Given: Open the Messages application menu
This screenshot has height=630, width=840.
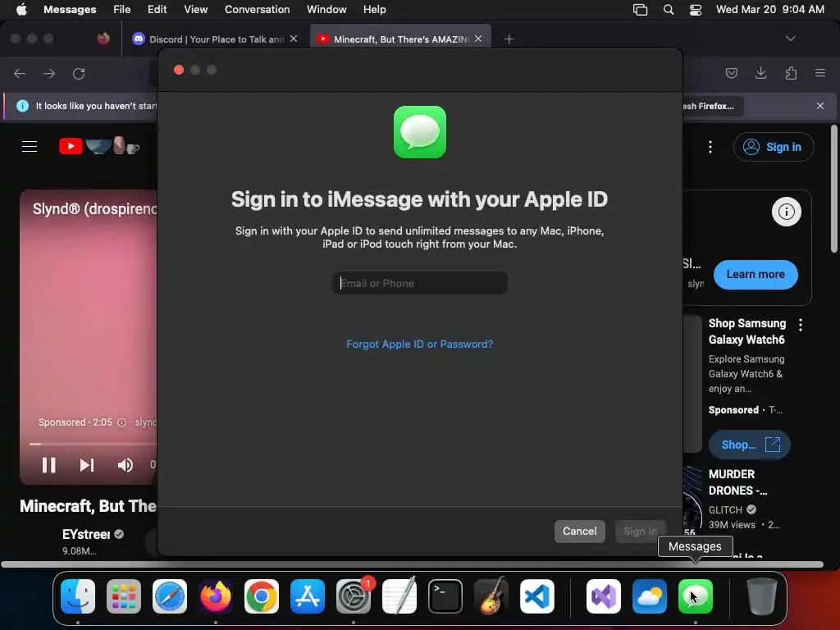Looking at the screenshot, I should coord(70,9).
